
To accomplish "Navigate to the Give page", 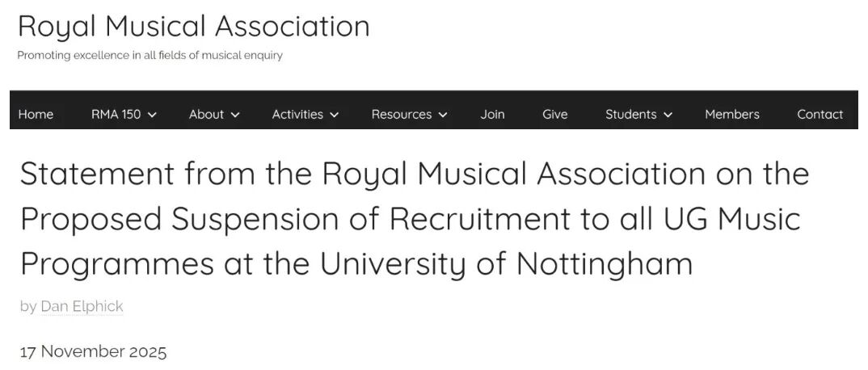I will (554, 115).
